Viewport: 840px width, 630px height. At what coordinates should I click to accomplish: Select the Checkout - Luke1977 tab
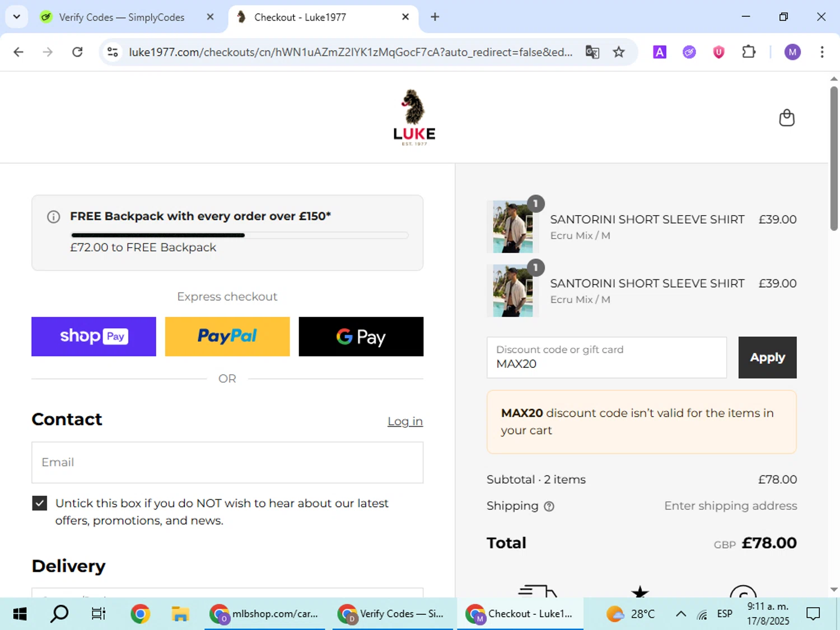click(x=323, y=17)
